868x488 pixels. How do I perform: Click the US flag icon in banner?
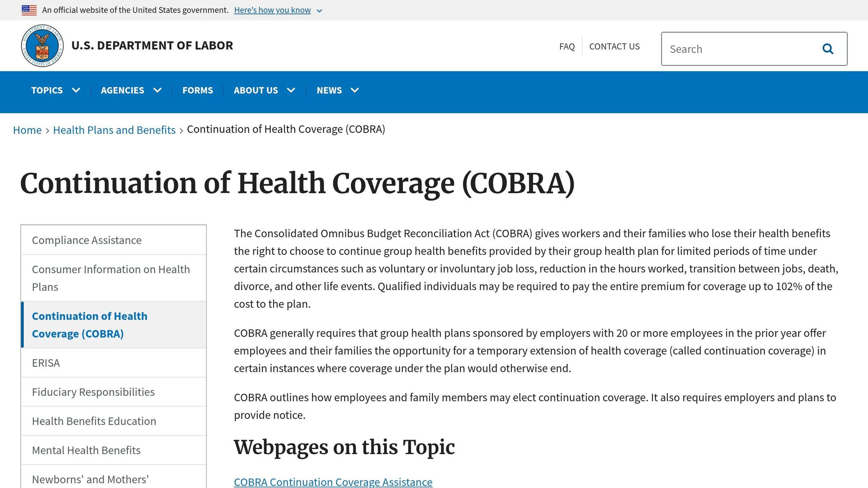point(29,10)
